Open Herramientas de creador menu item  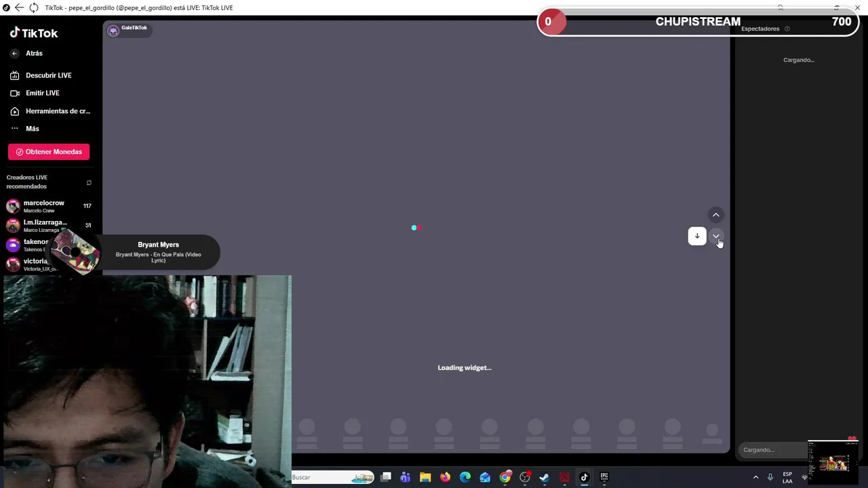click(x=58, y=111)
